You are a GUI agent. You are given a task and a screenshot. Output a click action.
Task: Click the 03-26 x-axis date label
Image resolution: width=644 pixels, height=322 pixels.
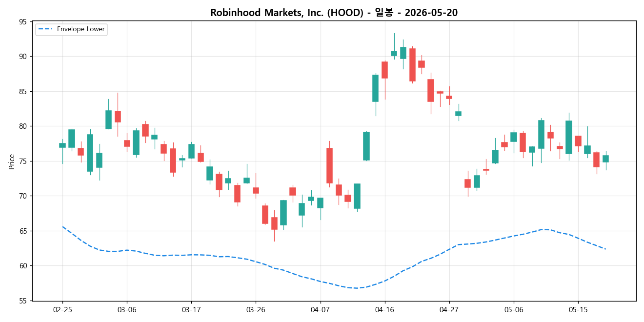point(256,310)
